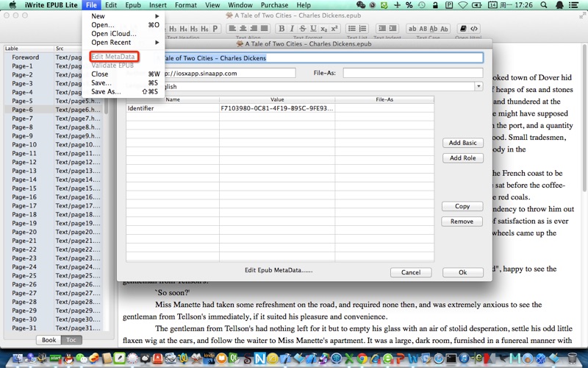Screen dimensions: 588x368
Task: Apply Heading 4 style from toolbar
Action: point(183,29)
